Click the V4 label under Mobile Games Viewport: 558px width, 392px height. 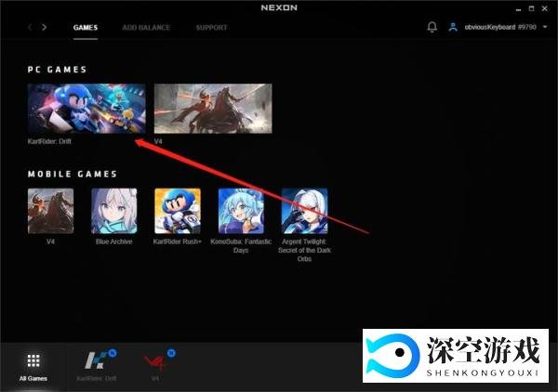click(x=50, y=242)
